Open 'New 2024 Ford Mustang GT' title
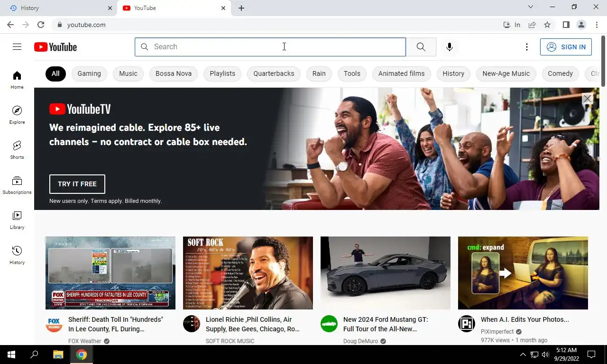Image resolution: width=607 pixels, height=364 pixels. pos(386,324)
